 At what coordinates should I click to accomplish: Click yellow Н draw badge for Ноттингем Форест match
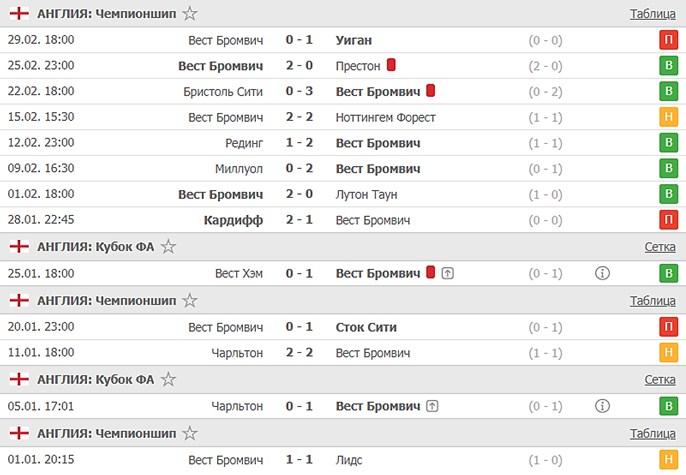point(666,118)
